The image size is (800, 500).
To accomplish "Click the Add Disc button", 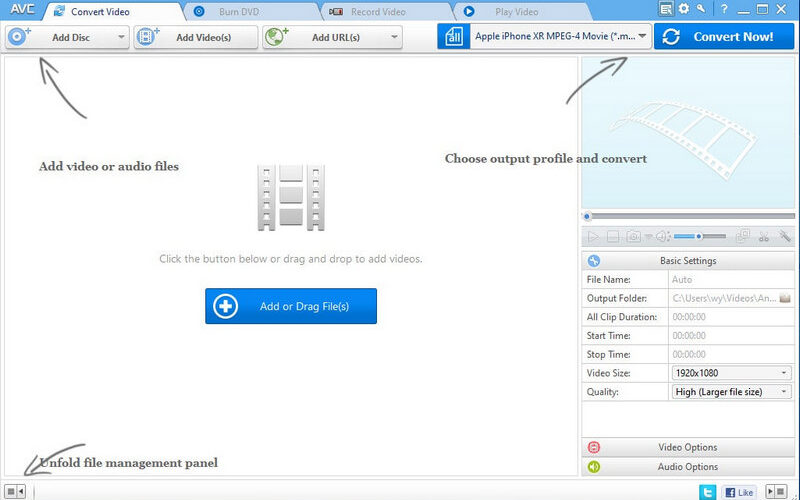I will [x=66, y=37].
